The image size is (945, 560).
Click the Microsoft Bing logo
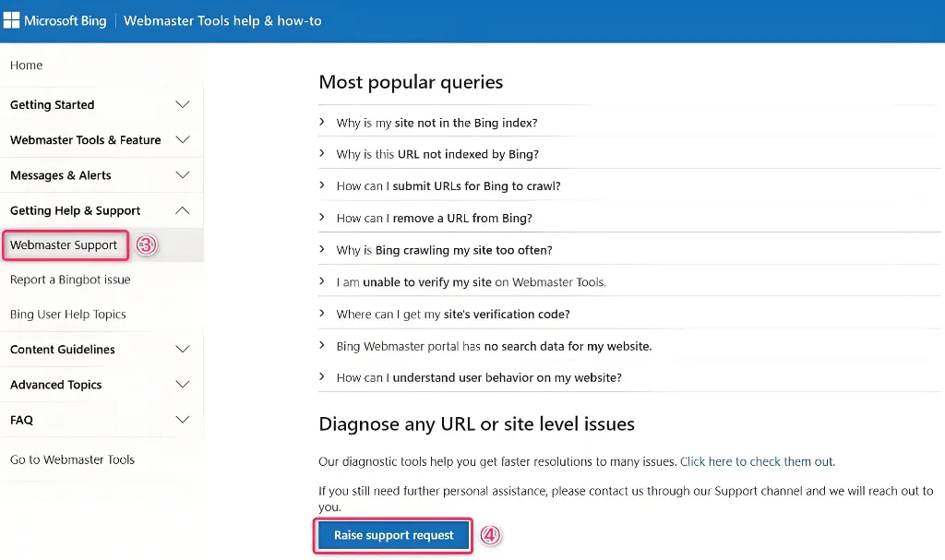(x=55, y=20)
